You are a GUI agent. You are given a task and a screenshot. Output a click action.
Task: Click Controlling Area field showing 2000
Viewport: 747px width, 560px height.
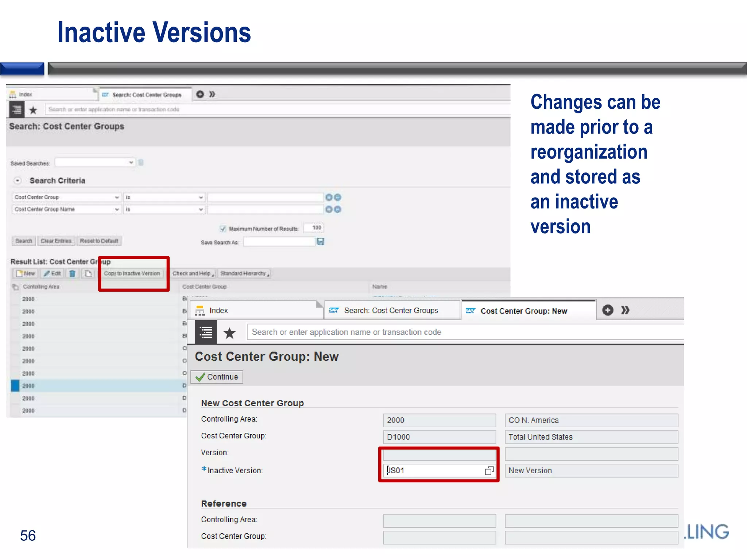pos(440,420)
